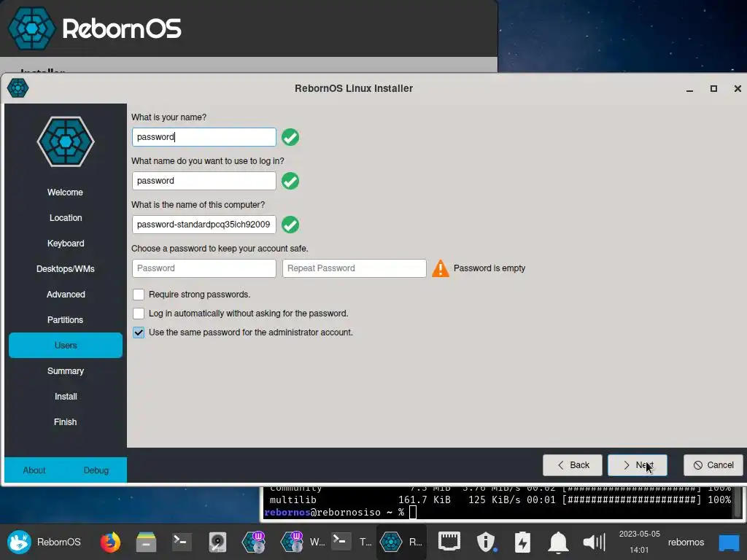This screenshot has height=560, width=747.
Task: Open the security shield tray icon
Action: [x=487, y=542]
